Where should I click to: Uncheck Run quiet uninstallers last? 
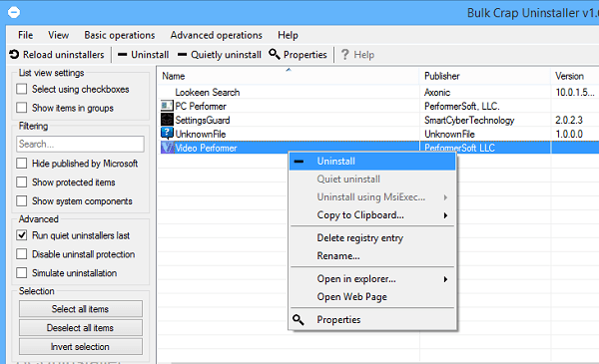coord(22,235)
